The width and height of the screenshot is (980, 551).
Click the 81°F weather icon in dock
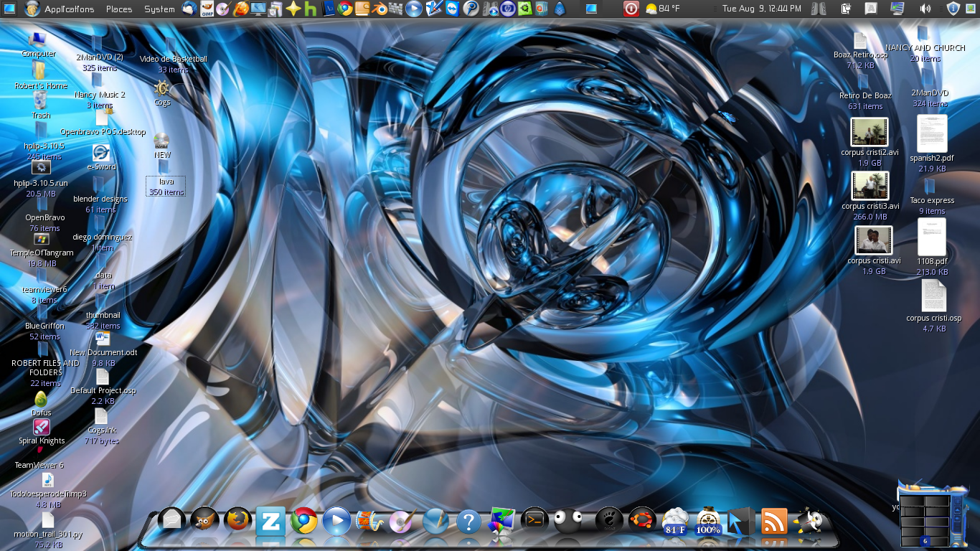pyautogui.click(x=675, y=521)
